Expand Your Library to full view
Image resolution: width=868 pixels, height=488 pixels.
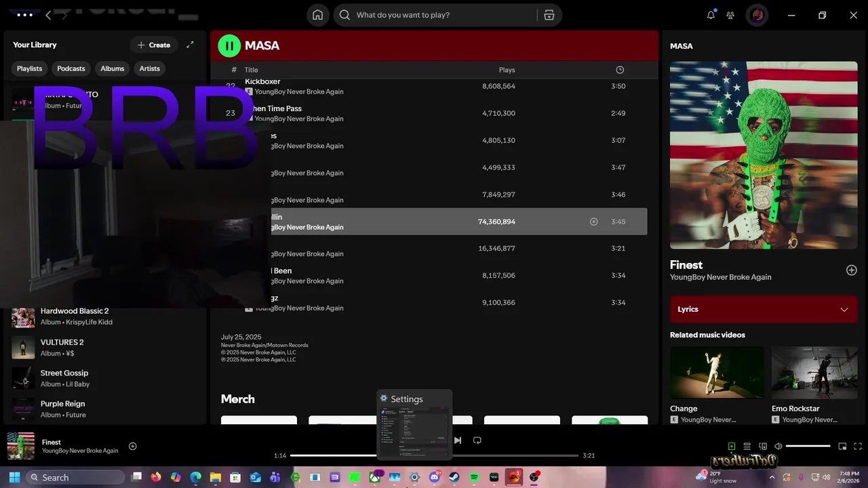point(190,45)
